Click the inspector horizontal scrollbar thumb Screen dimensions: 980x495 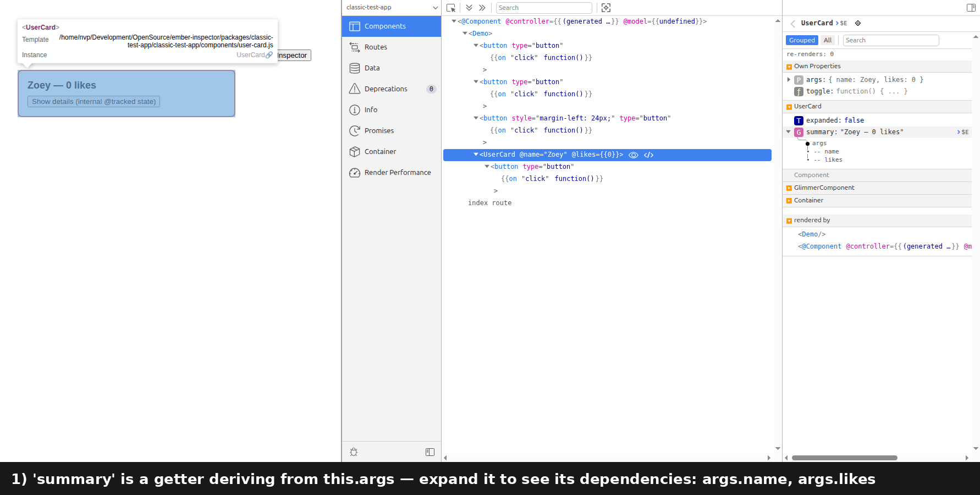845,458
